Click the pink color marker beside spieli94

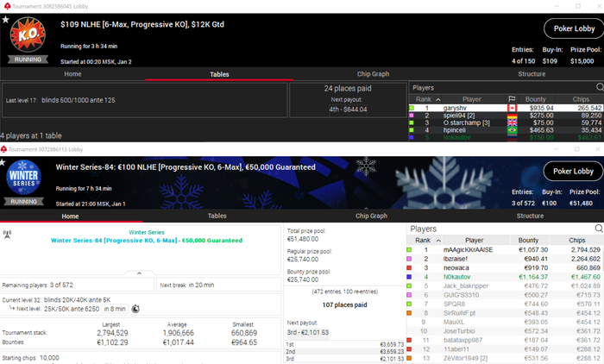click(412, 116)
